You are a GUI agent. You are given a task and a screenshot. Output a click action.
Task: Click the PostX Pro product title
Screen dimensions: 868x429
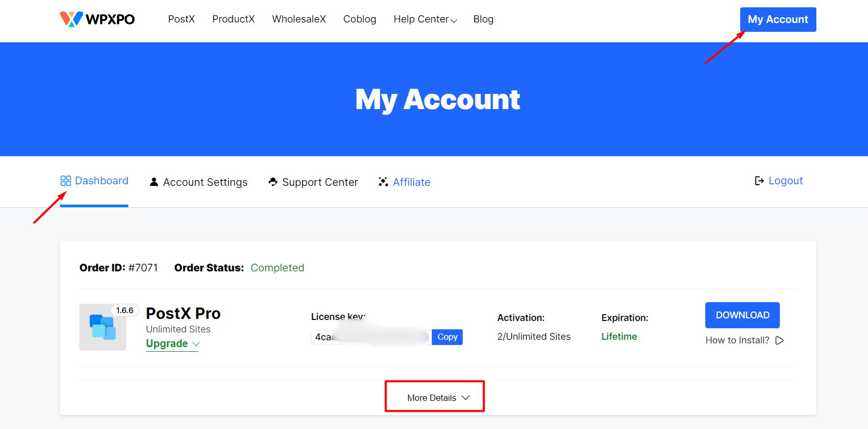coord(183,313)
